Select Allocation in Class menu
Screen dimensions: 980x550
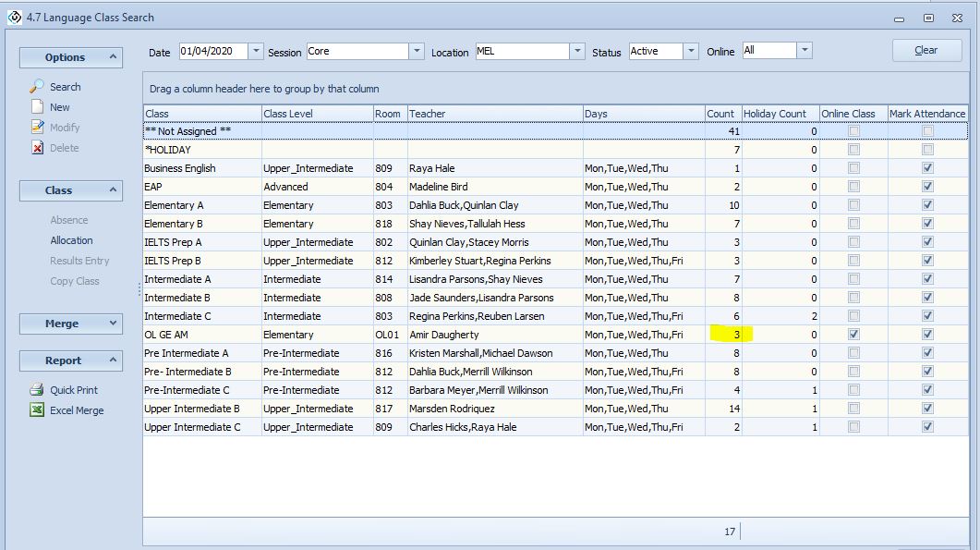point(71,240)
